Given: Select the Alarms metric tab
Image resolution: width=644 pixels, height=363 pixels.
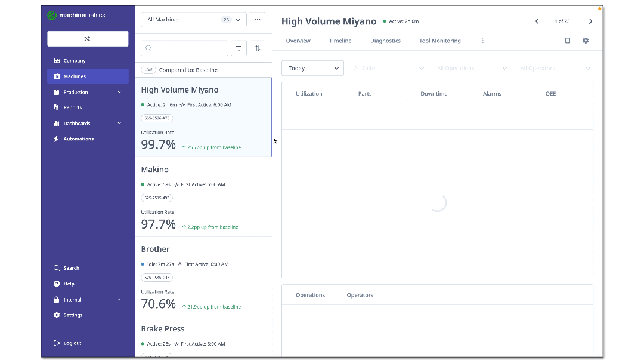Looking at the screenshot, I should pyautogui.click(x=492, y=94).
